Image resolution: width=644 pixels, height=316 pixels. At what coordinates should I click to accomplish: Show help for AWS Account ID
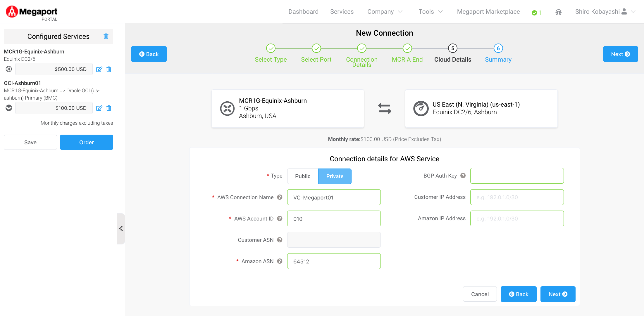280,218
